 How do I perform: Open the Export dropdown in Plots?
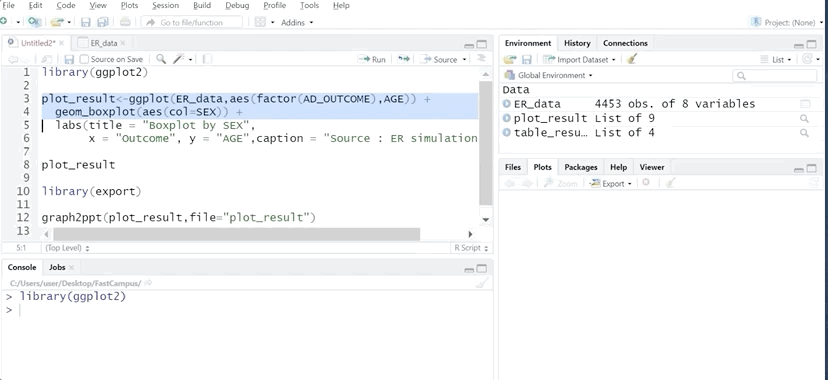pos(611,184)
